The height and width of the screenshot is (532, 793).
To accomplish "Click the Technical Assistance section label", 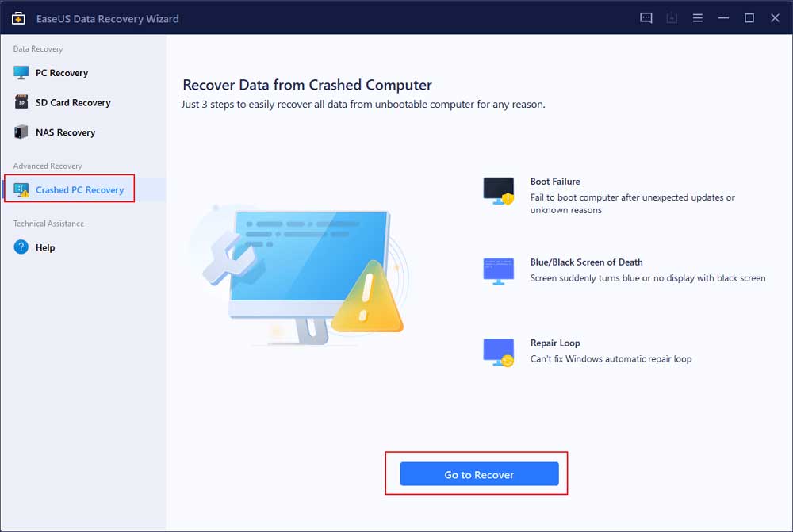I will (x=48, y=224).
